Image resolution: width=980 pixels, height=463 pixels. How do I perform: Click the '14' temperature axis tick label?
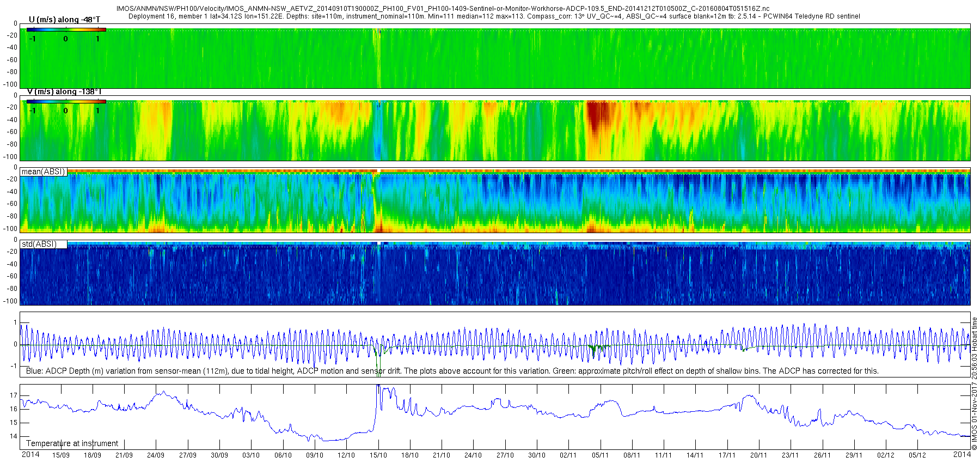(14, 436)
